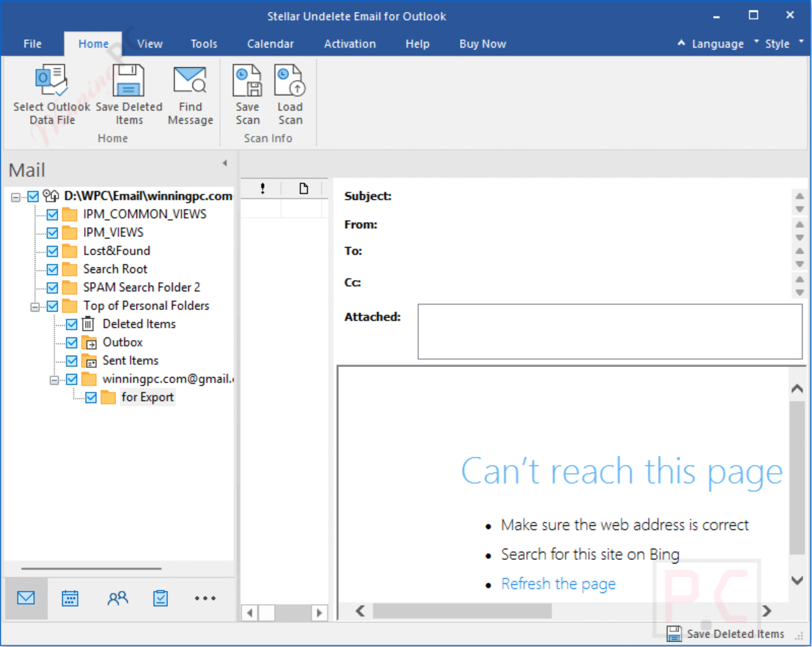The height and width of the screenshot is (647, 812).
Task: Open the Contacts view icon
Action: tap(117, 598)
